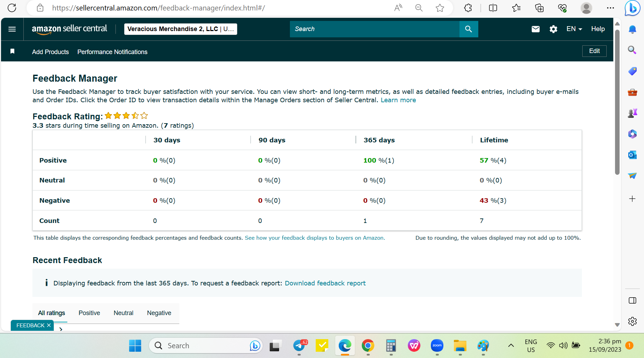Click the Windows taskbar Search box
Screen dimensions: 644x358
pos(206,346)
